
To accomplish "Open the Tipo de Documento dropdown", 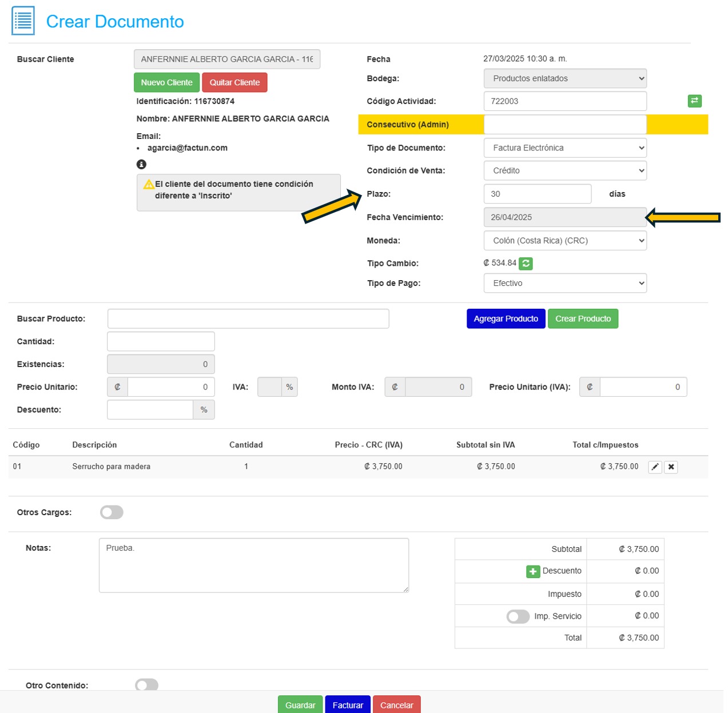I will pos(565,148).
